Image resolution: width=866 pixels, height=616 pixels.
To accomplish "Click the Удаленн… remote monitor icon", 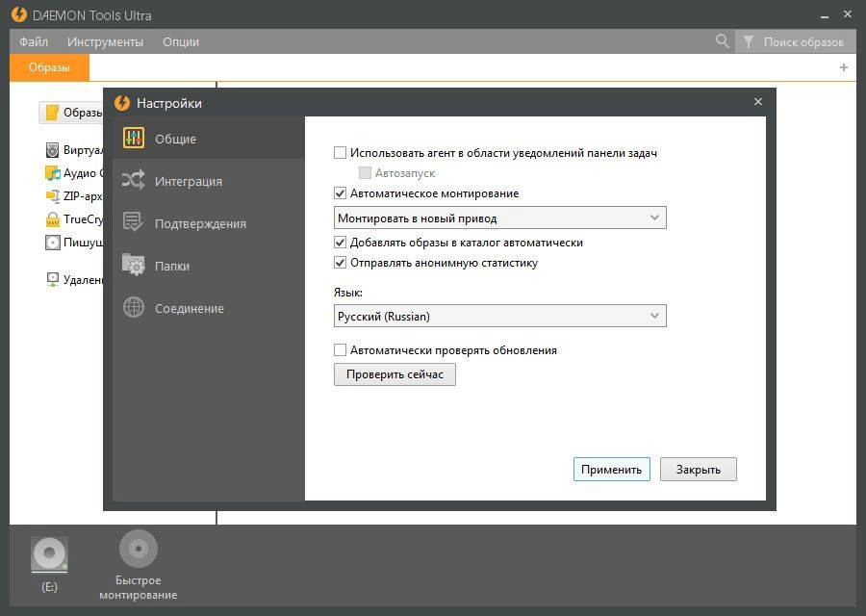I will pyautogui.click(x=53, y=279).
